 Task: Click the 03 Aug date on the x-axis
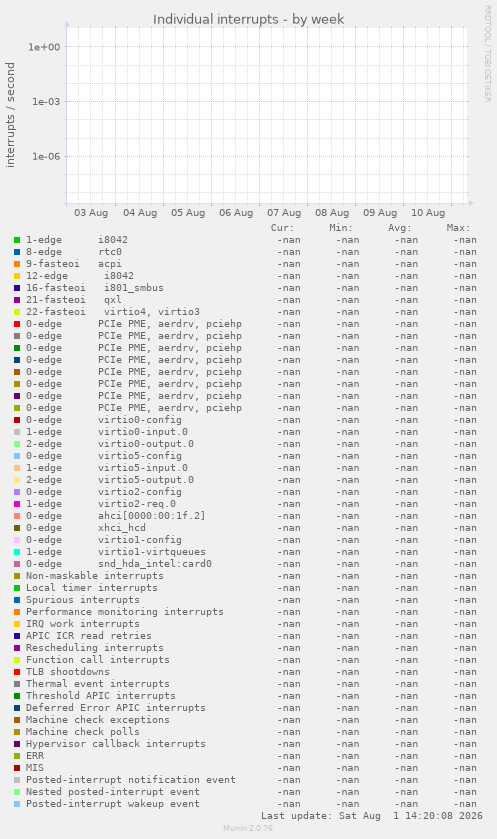91,213
